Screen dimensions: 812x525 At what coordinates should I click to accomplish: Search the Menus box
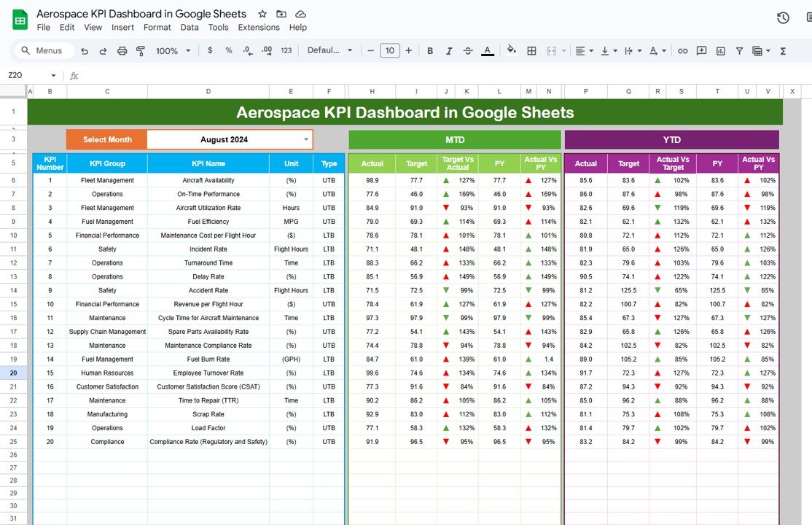44,50
